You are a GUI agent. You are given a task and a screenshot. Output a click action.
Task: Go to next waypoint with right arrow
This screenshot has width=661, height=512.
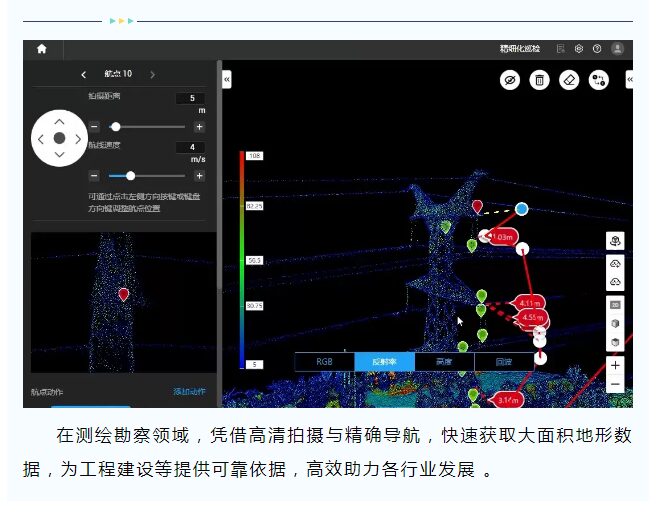[153, 75]
